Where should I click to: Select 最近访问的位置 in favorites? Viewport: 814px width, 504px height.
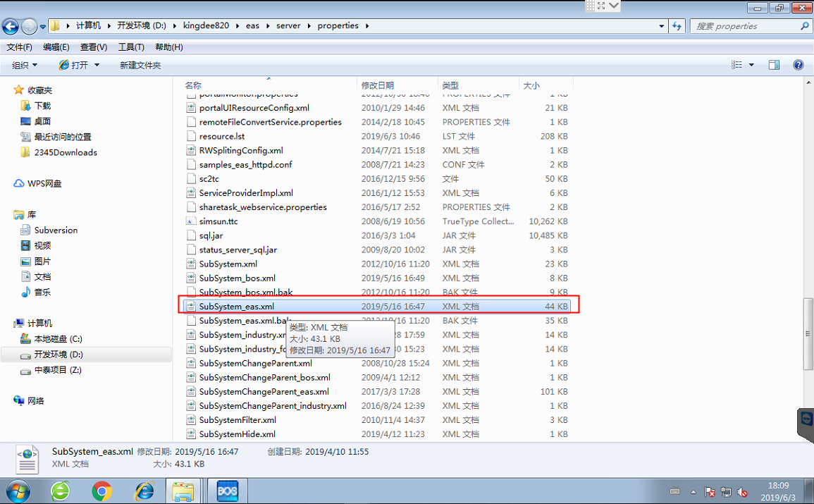point(56,137)
